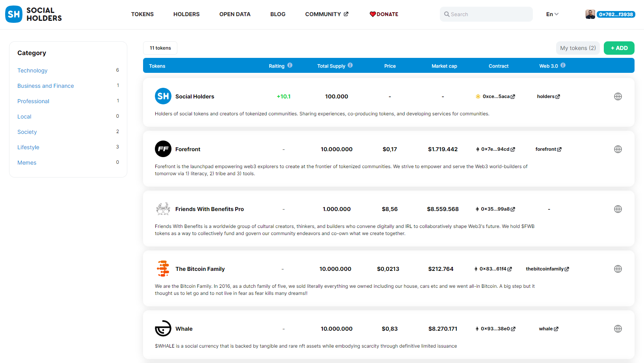This screenshot has height=363, width=644.
Task: Filter by Local category
Action: (x=24, y=117)
